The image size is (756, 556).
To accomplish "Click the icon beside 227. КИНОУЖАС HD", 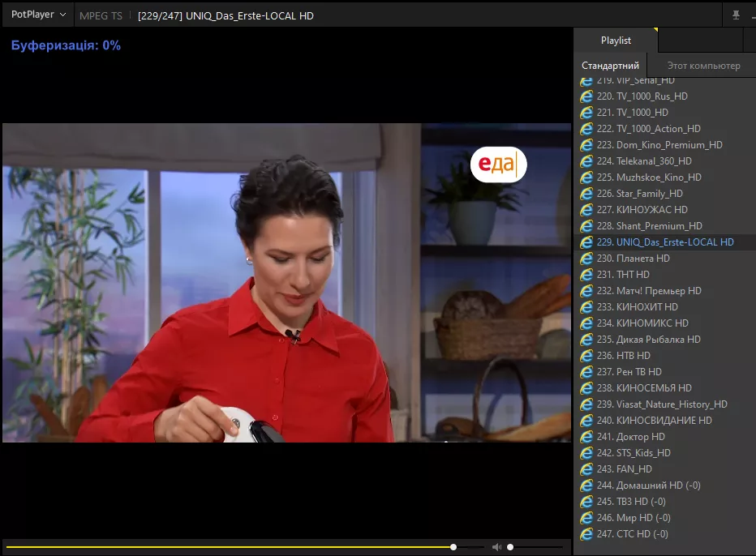I will pos(586,210).
